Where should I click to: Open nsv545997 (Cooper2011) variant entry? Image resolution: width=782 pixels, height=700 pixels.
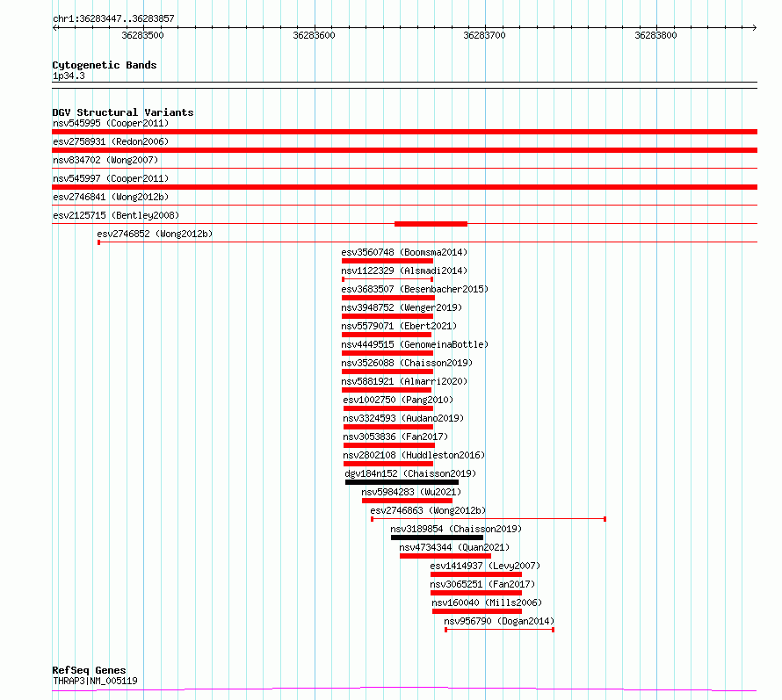tap(111, 178)
